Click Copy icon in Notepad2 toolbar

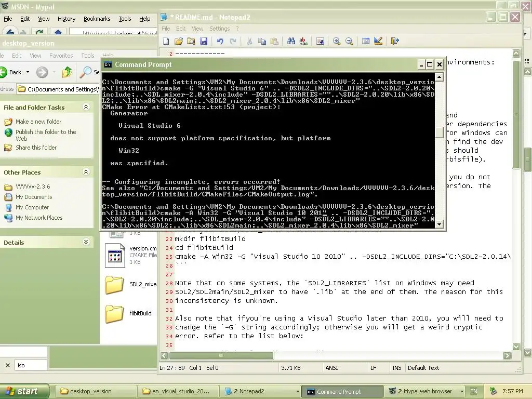click(262, 41)
